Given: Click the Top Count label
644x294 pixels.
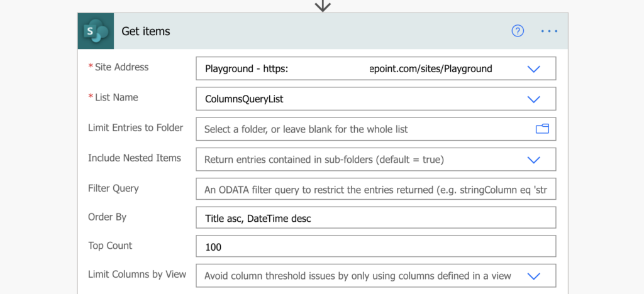Looking at the screenshot, I should (110, 246).
